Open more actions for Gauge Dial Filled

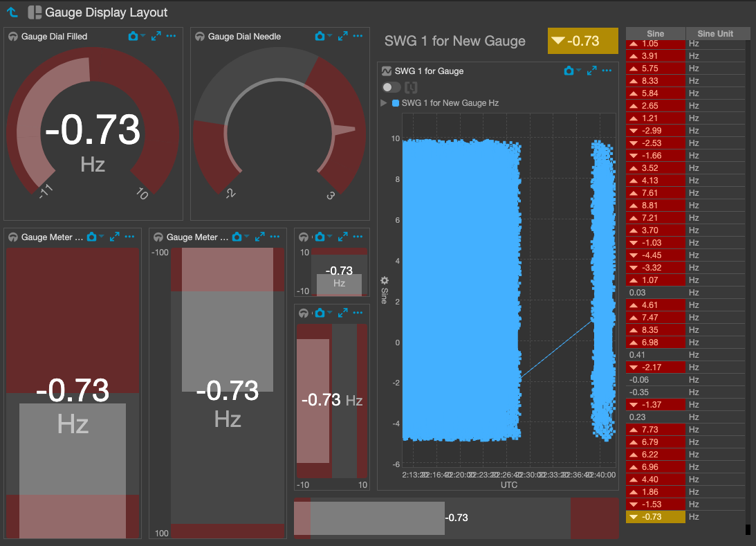click(x=171, y=36)
